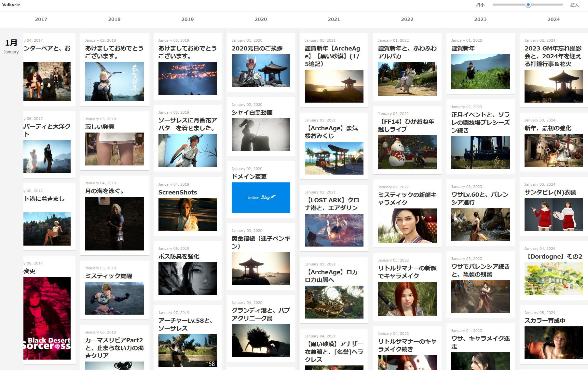Open the Valkyrie blog title link
Viewport: 588px width, 370px height.
tap(11, 5)
